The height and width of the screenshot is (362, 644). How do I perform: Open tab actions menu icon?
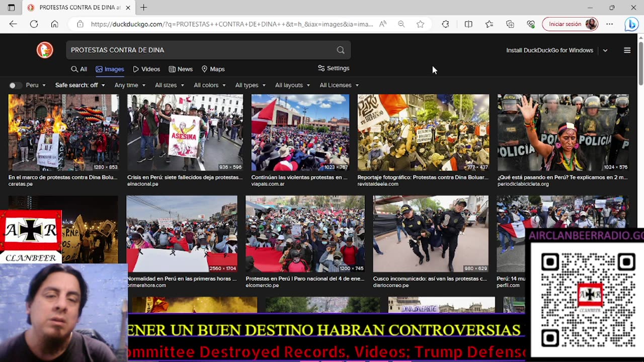coord(11,8)
